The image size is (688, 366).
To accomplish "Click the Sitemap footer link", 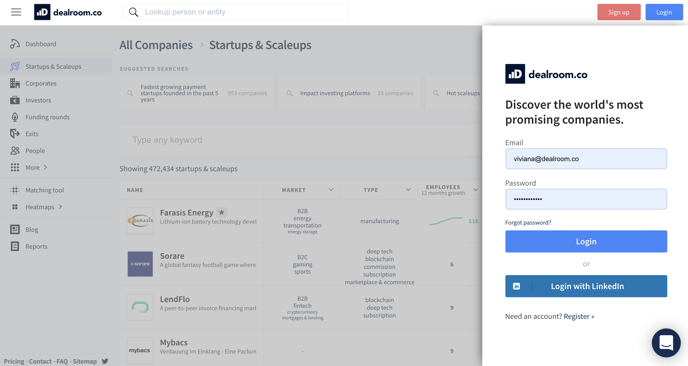I will 85,362.
